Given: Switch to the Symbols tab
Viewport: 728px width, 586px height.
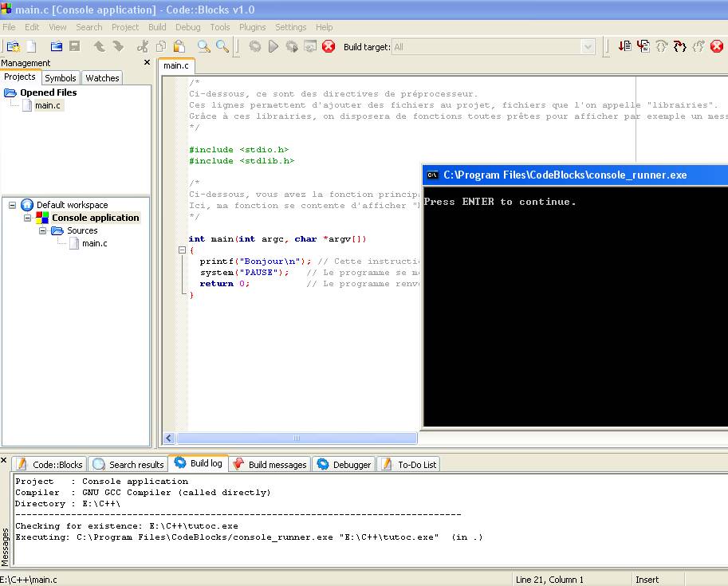Looking at the screenshot, I should (x=61, y=78).
